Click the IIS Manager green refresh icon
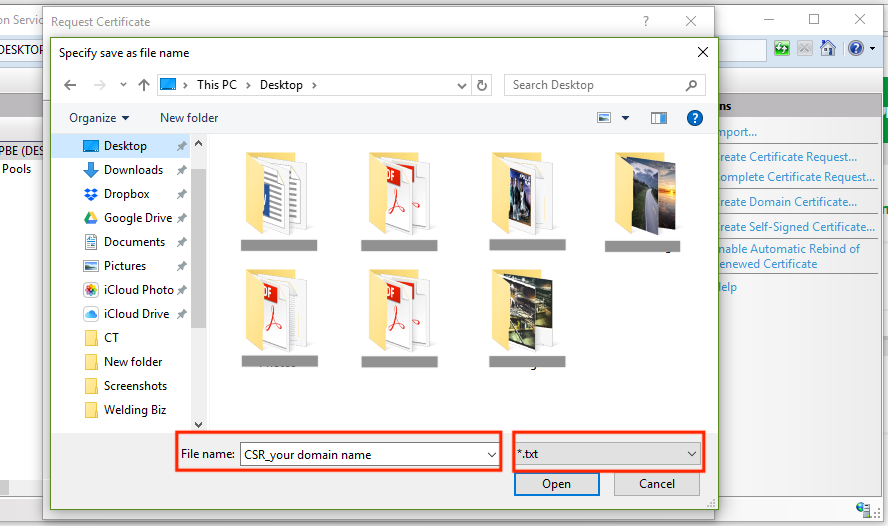 point(782,48)
